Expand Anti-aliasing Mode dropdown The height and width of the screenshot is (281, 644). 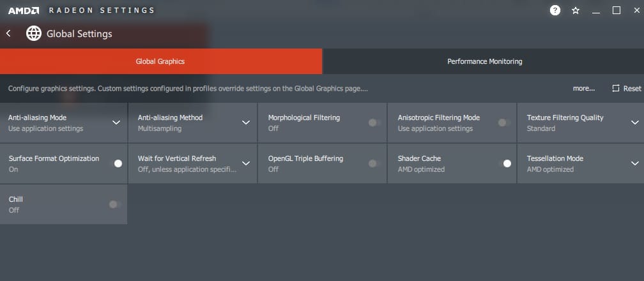click(116, 123)
